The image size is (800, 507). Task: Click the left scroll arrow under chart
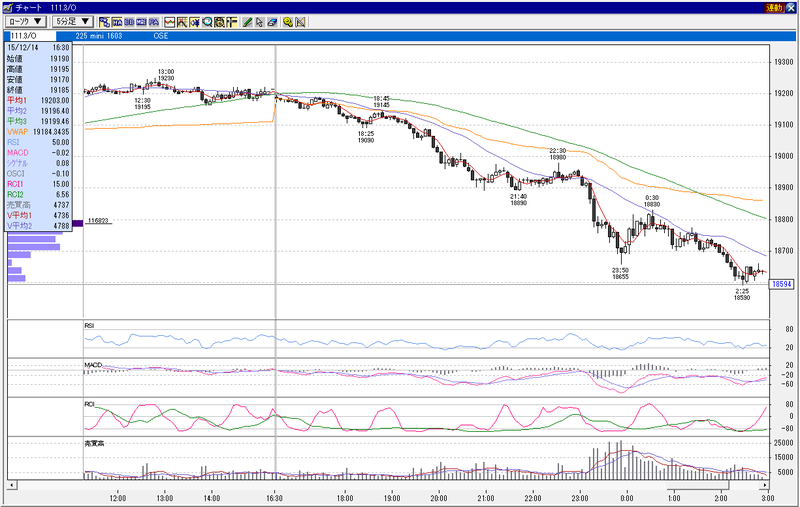(x=12, y=485)
